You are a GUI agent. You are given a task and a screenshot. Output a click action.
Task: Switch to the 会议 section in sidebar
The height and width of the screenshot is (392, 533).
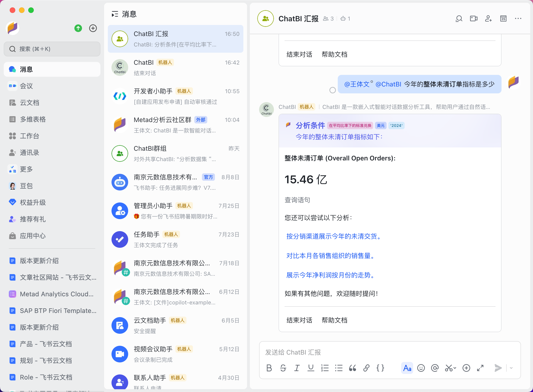coord(26,86)
